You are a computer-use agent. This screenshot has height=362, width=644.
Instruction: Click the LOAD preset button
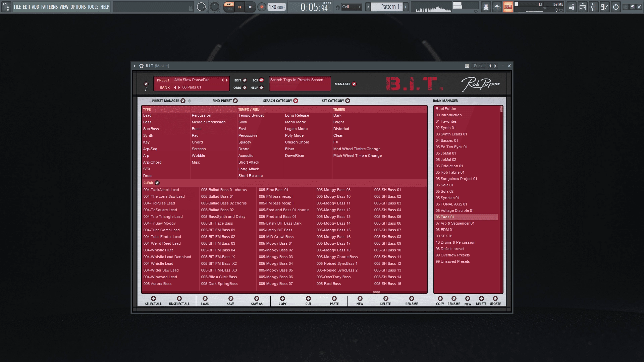coord(205,298)
